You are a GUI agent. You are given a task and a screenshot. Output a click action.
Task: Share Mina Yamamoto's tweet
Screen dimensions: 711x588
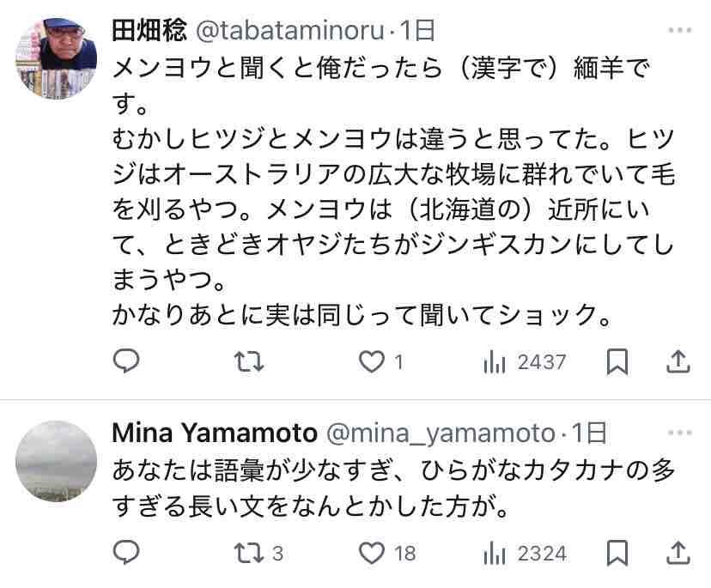678,553
